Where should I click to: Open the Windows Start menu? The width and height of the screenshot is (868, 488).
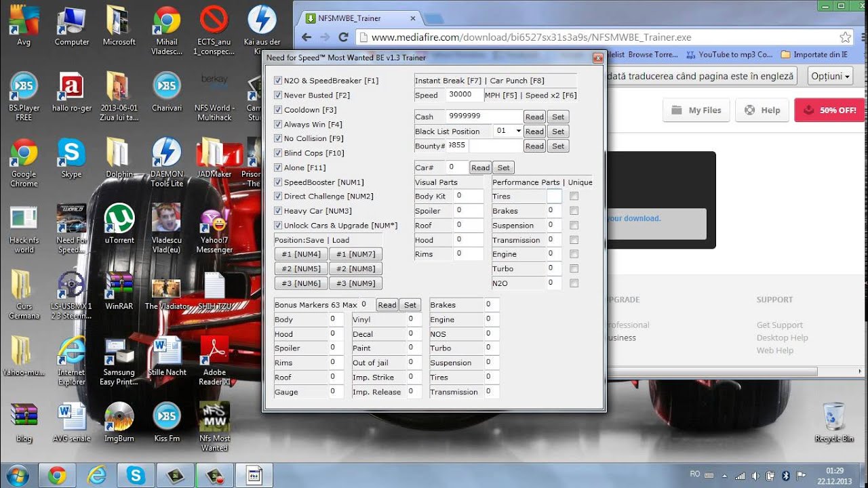click(18, 474)
